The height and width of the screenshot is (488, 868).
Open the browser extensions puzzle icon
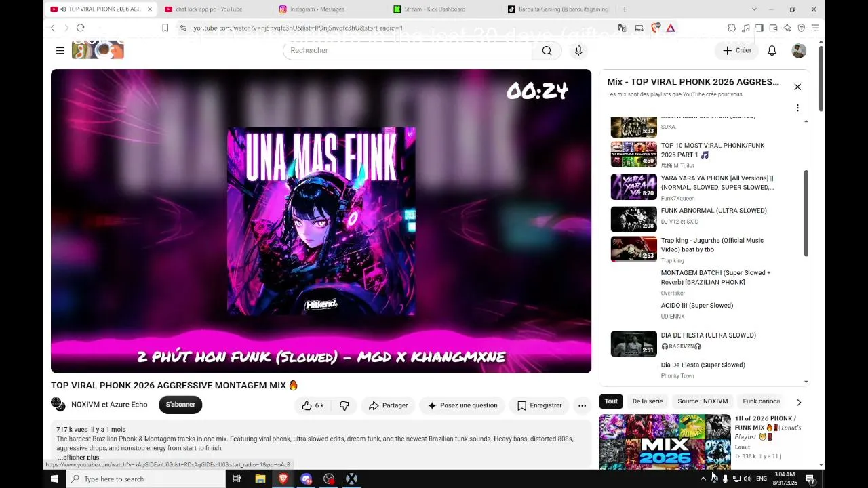pos(732,28)
